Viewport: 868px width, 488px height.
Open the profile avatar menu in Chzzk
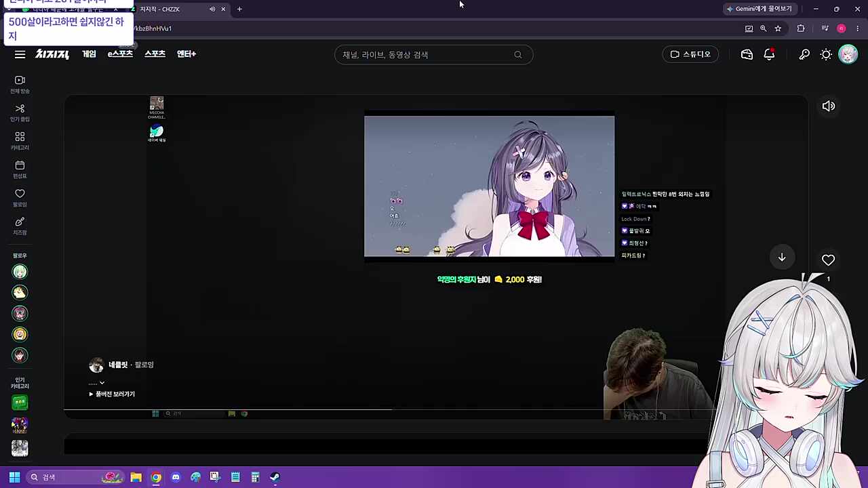848,54
